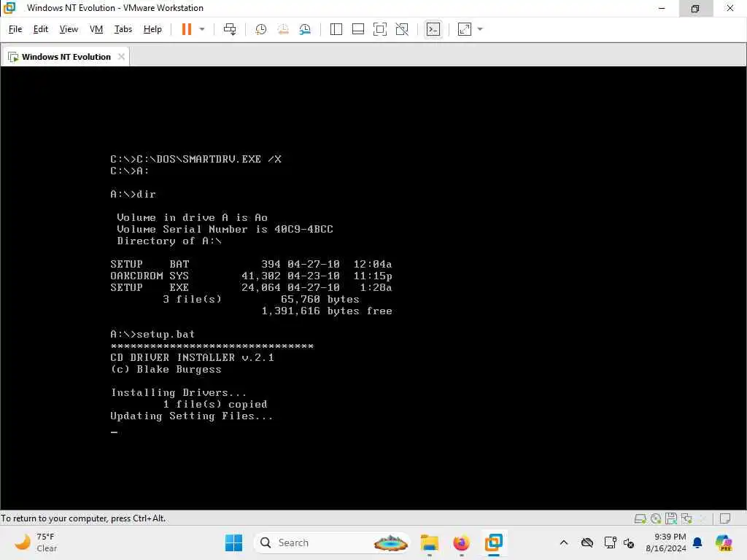Open the Copilot preview icon
The width and height of the screenshot is (747, 560).
click(724, 542)
